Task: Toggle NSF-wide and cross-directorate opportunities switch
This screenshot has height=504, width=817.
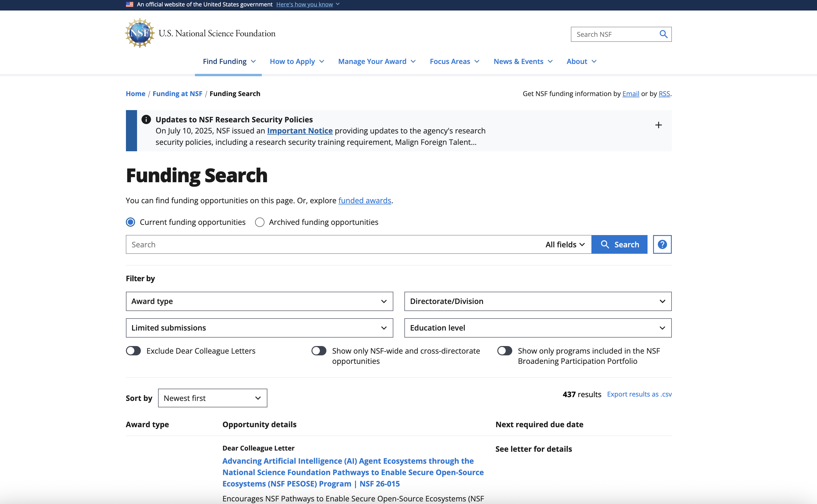Action: [319, 351]
